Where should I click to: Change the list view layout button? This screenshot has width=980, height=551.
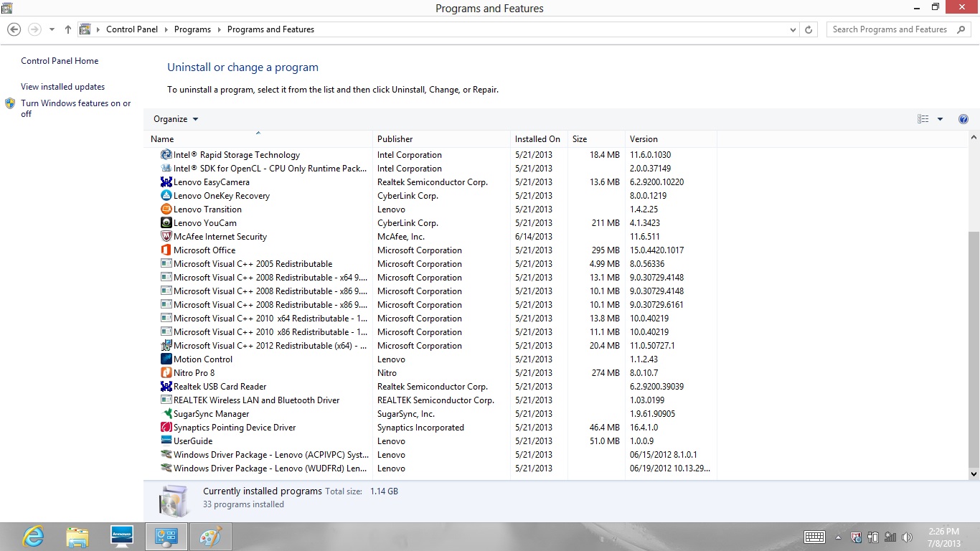[x=923, y=119]
